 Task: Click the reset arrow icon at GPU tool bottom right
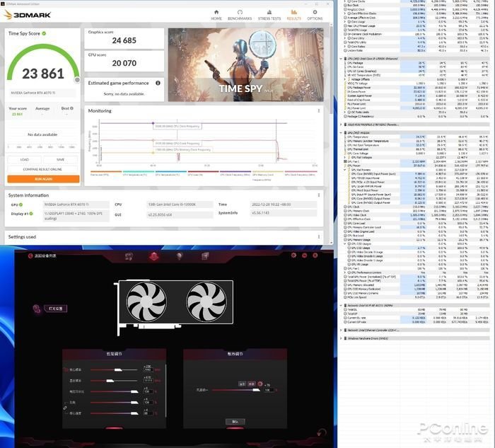321,433
